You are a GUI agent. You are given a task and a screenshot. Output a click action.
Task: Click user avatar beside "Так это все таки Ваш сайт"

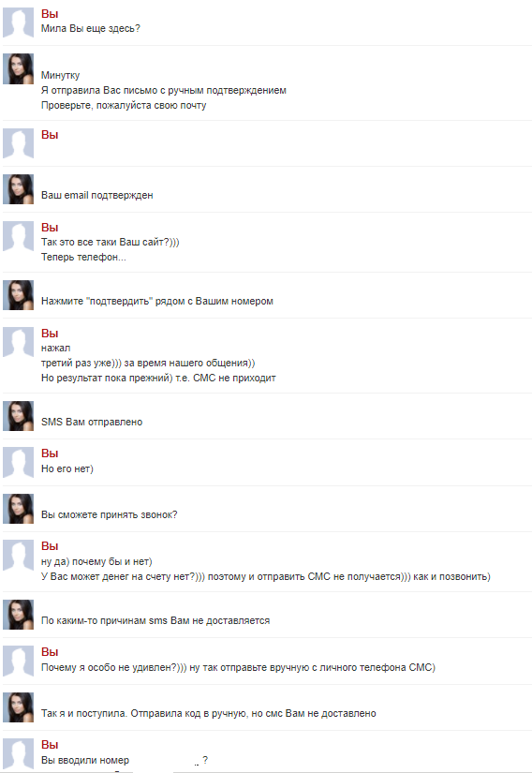(x=18, y=236)
